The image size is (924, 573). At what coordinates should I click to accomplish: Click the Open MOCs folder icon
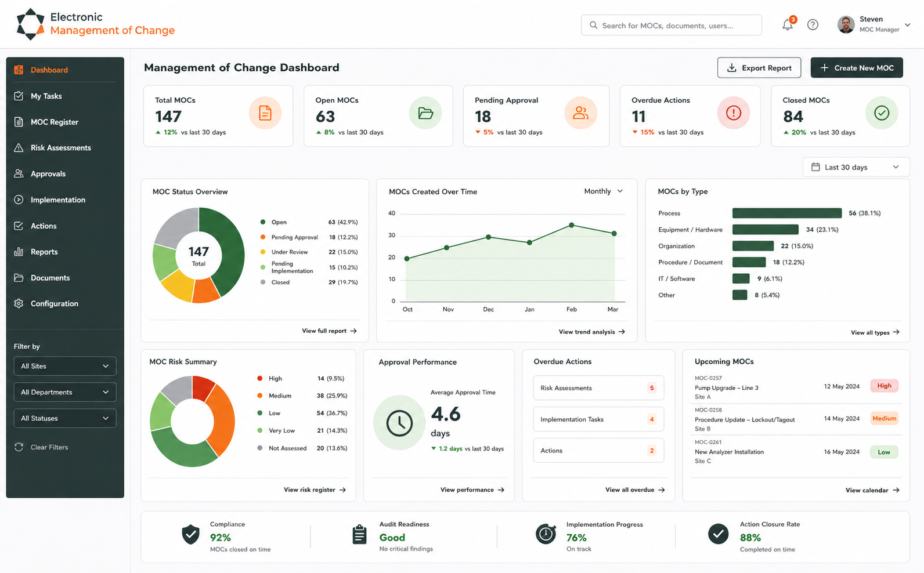tap(425, 113)
